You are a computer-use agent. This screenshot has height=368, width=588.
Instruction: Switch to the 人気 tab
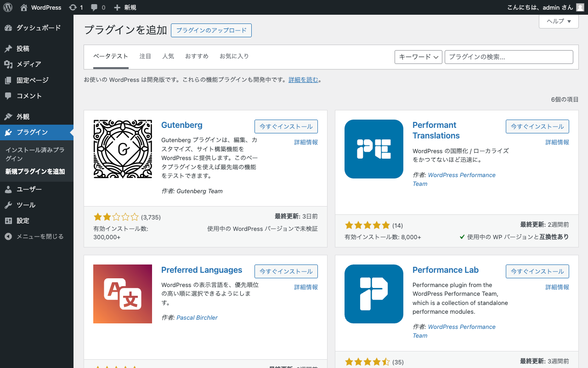tap(168, 56)
